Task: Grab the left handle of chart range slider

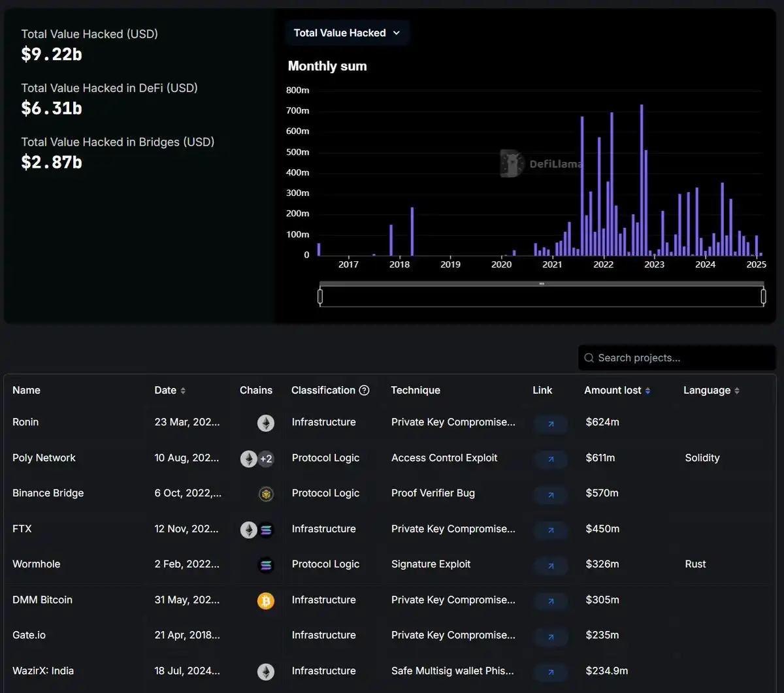Action: coord(320,297)
